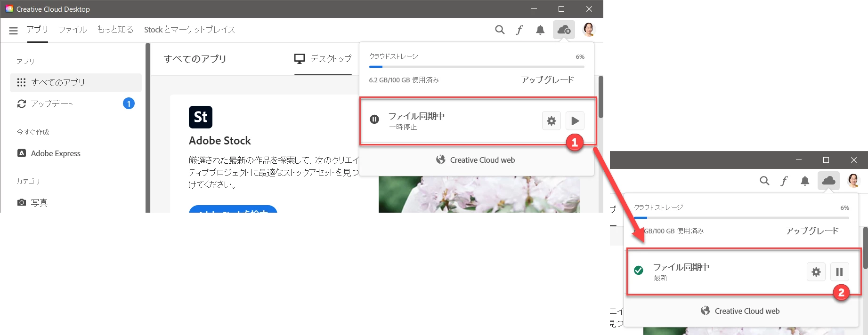Click the アップデート badge showing 1
Image resolution: width=868 pixels, height=335 pixels.
[129, 104]
